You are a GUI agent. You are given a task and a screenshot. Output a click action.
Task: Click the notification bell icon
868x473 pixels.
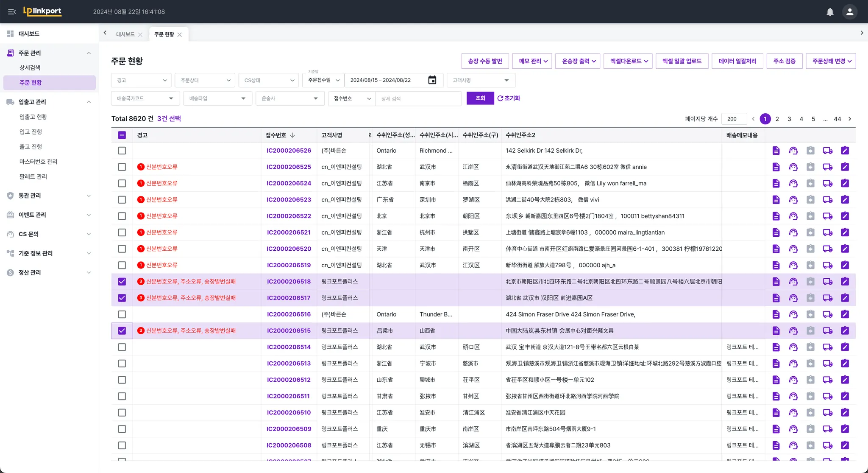(830, 12)
